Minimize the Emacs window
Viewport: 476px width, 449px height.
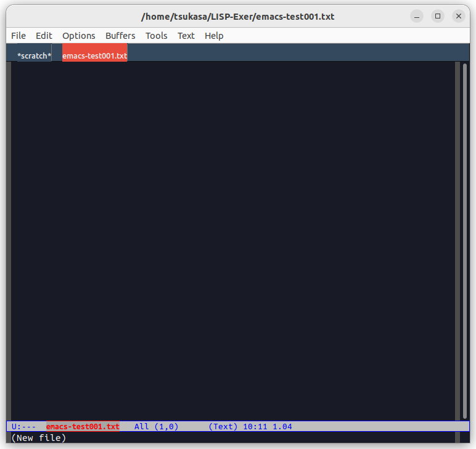click(x=417, y=16)
